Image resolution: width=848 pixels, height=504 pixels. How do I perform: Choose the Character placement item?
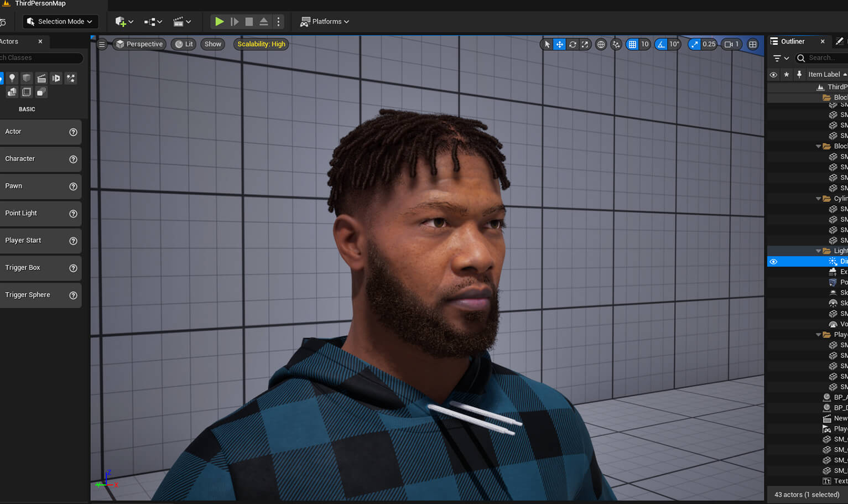click(x=40, y=159)
